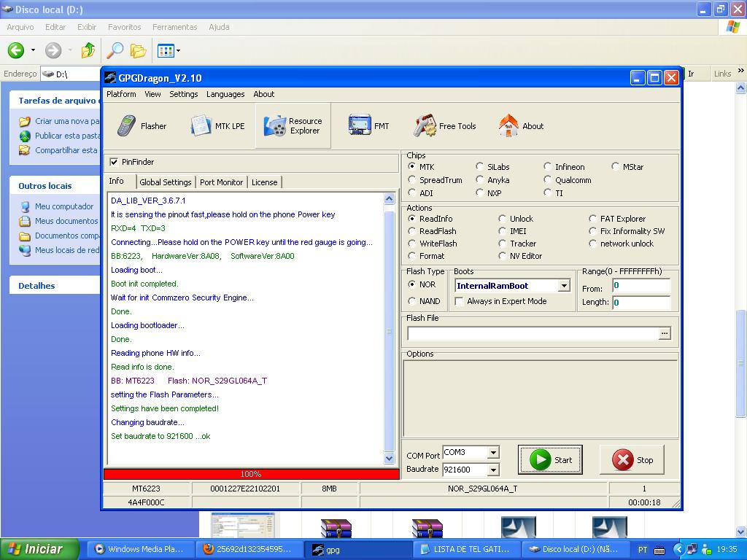Select the MTK chip option
Screen dimensions: 747x560
pyautogui.click(x=412, y=167)
